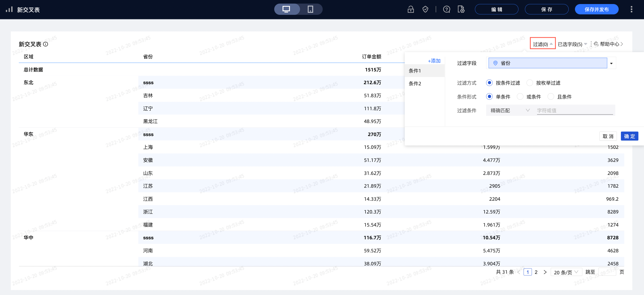Click the 编辑 button
The image size is (644, 295).
(496, 9)
